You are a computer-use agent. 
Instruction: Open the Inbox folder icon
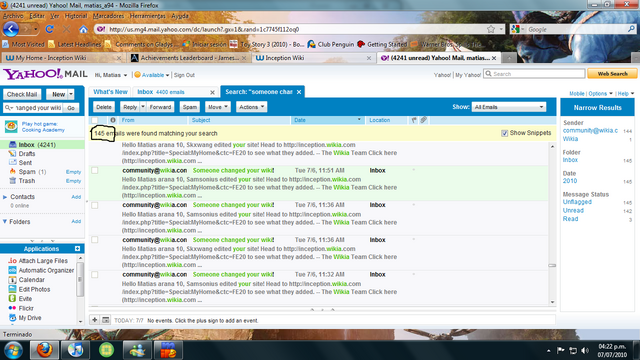(x=13, y=144)
